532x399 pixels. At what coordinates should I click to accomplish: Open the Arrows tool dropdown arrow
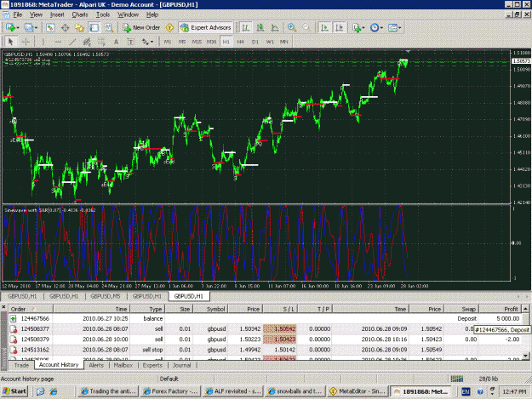click(152, 42)
